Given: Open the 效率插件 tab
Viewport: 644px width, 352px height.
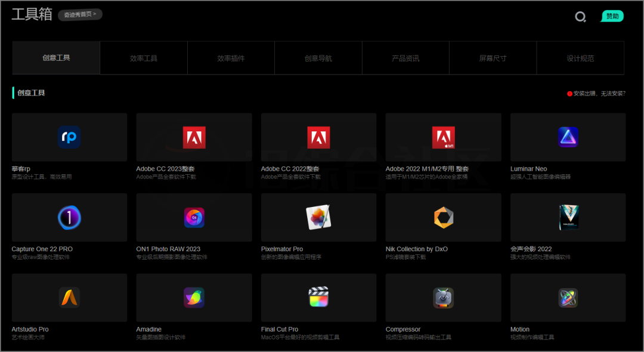Looking at the screenshot, I should tap(231, 58).
